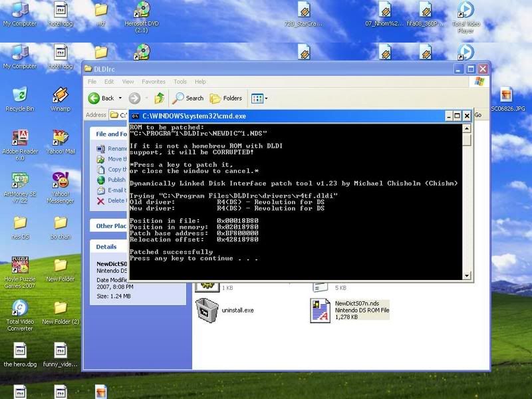
Task: Click the cmd window scroll down arrow
Action: 467,275
